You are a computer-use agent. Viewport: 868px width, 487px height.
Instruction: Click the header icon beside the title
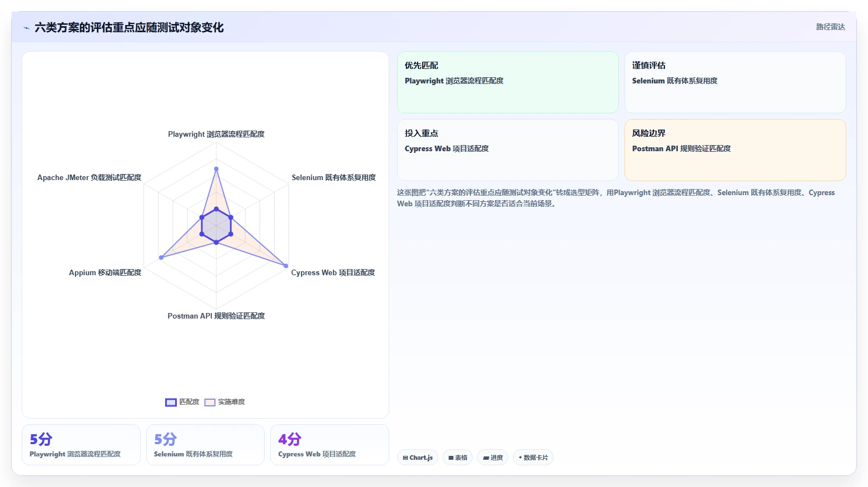[x=26, y=28]
